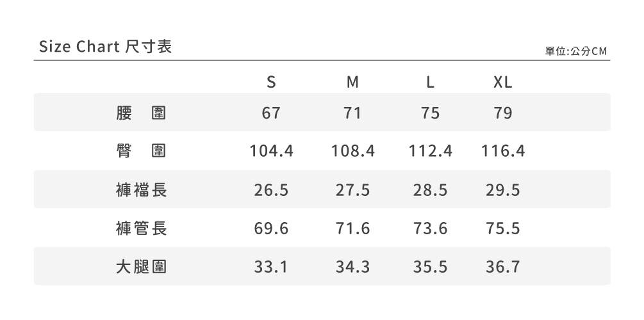
Task: Click the 單位:公分CM unit label
Action: coord(575,51)
